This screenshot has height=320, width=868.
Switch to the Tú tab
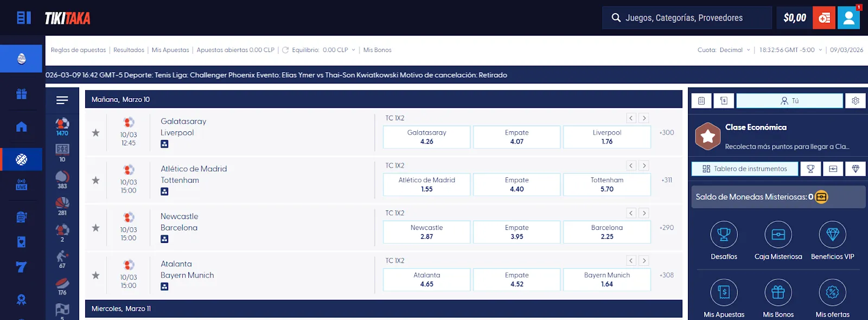click(x=789, y=101)
